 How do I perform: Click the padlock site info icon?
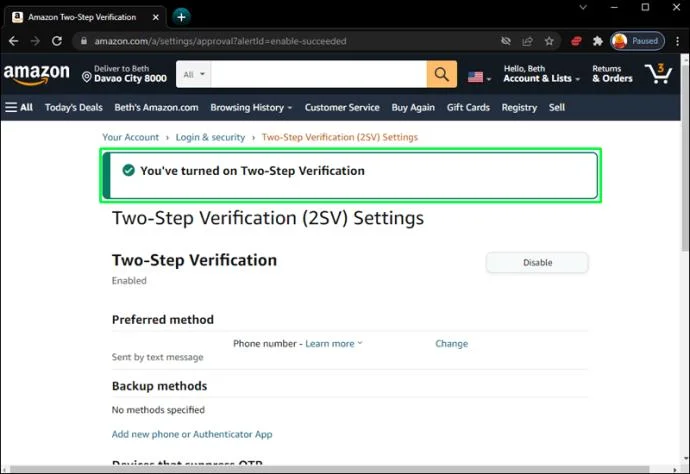tap(84, 41)
